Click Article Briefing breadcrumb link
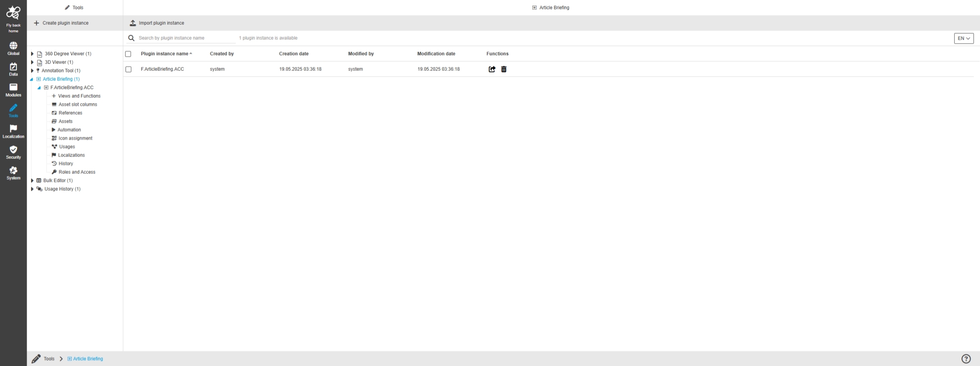 click(85, 359)
